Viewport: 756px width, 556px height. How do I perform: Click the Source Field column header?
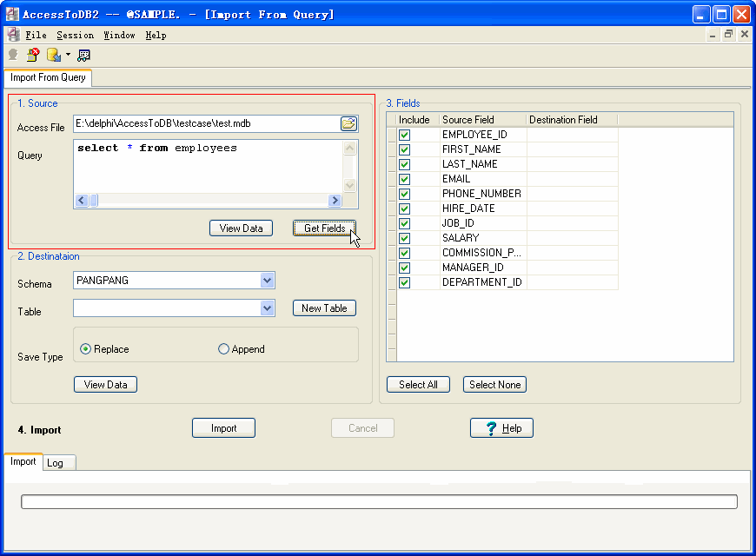tap(482, 120)
